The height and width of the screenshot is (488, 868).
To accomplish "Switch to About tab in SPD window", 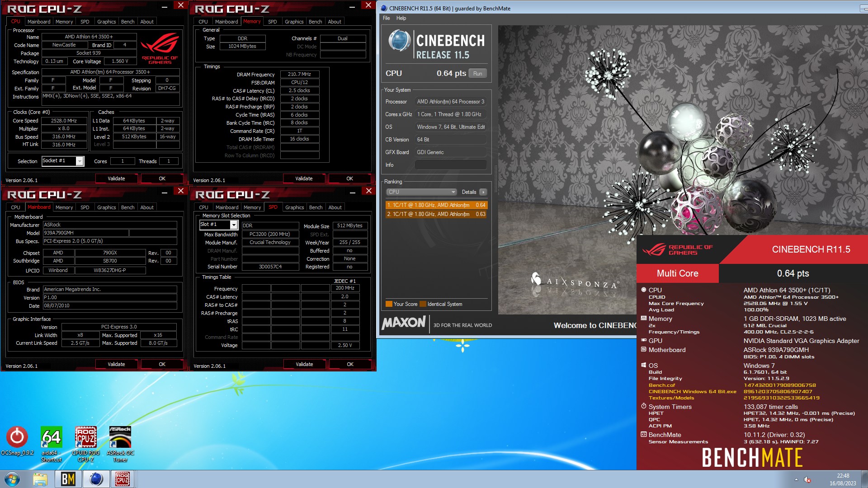I will point(335,207).
